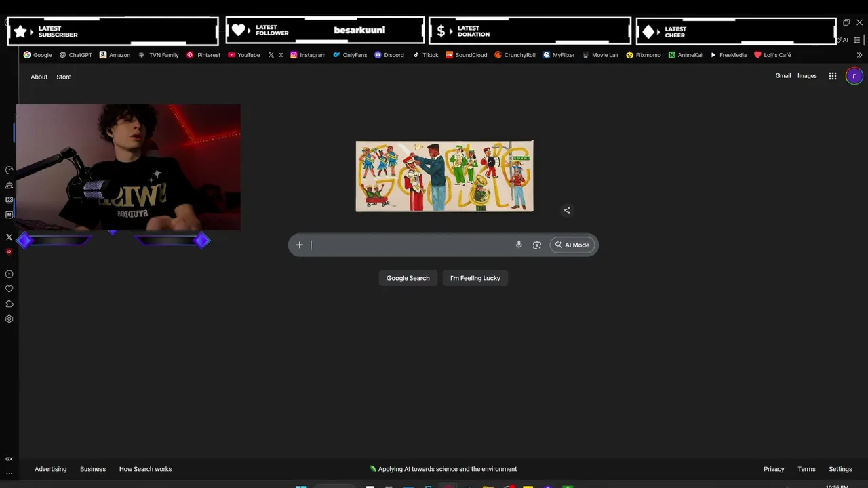Open the Terms footer link
The image size is (868, 488).
tap(806, 469)
